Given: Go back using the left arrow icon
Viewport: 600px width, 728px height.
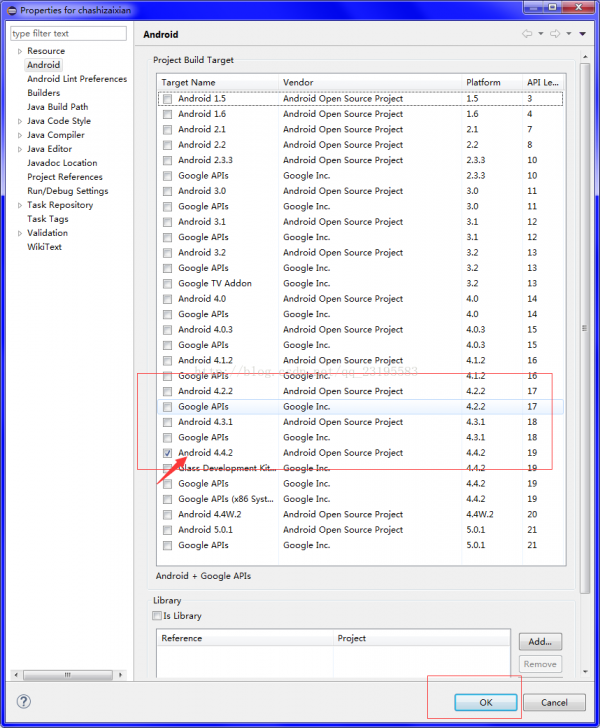Looking at the screenshot, I should 527,33.
